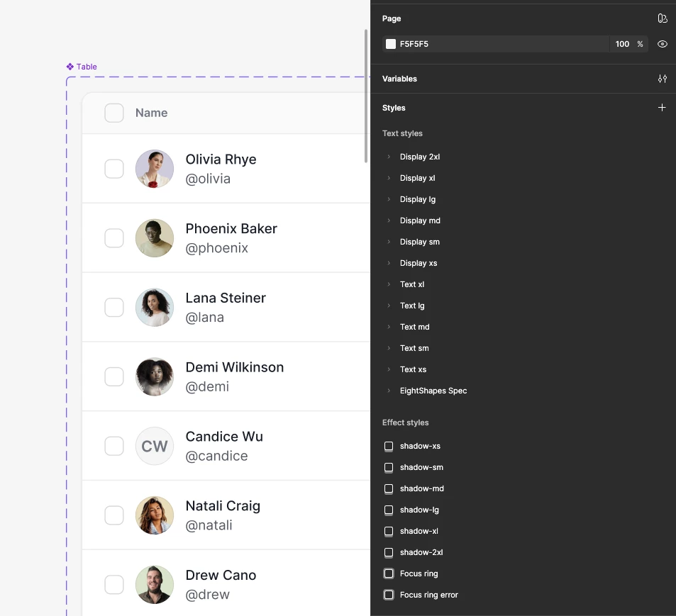
Task: Click the Focus ring error effect icon
Action: (389, 595)
